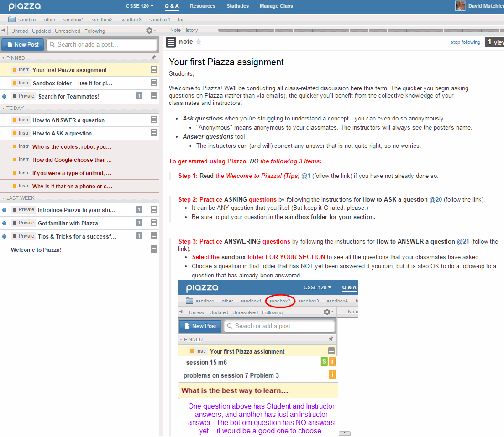This screenshot has height=437, width=504.
Task: Select the sandbox3 folder left of faq
Action: [x=131, y=20]
